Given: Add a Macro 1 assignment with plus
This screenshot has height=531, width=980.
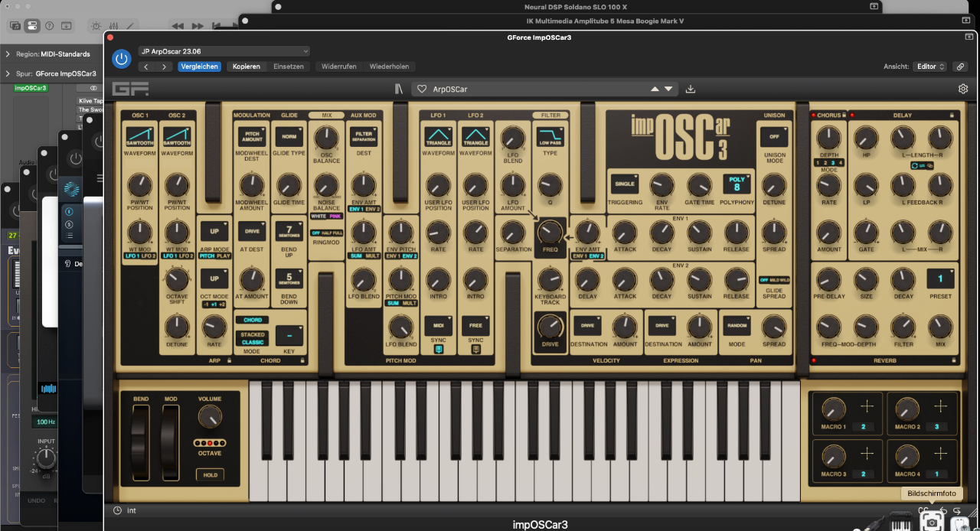Looking at the screenshot, I should click(867, 407).
